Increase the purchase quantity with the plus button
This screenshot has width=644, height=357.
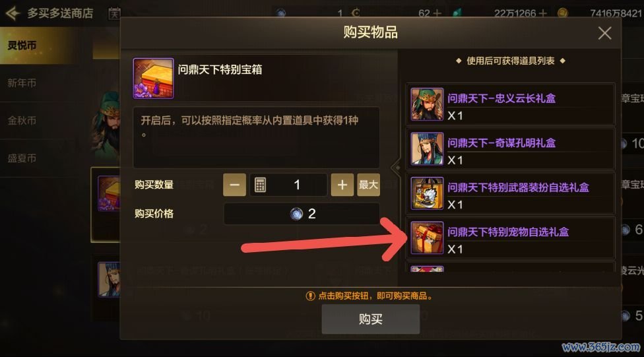[342, 185]
